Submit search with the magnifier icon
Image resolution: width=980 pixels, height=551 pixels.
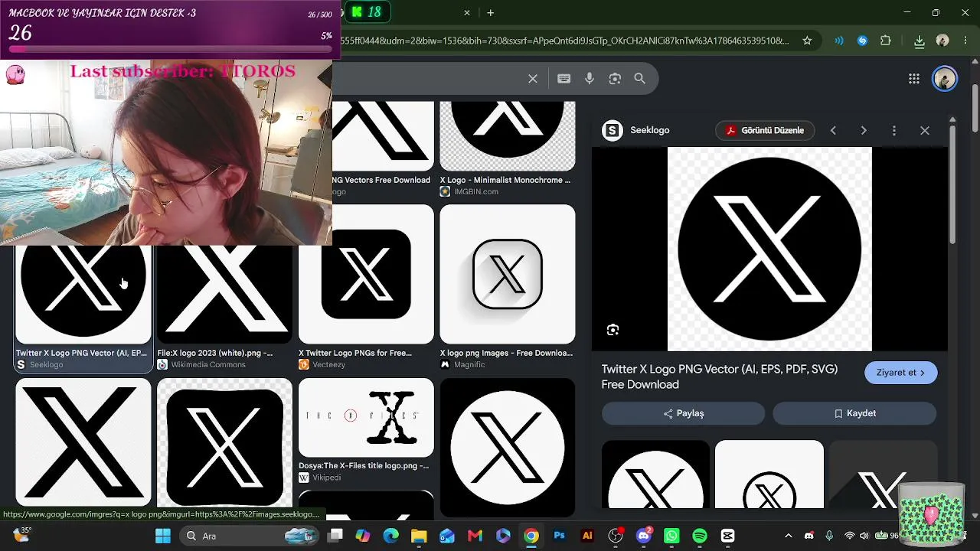pyautogui.click(x=640, y=78)
